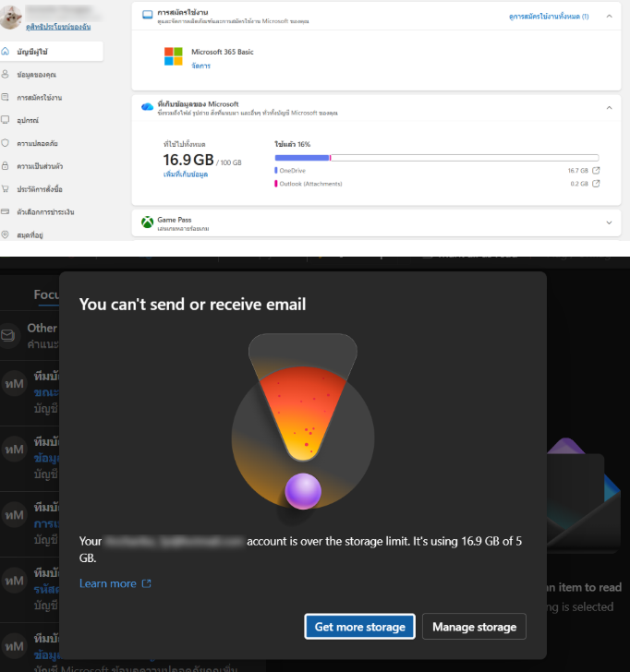Click the payment options card icon

pos(6,211)
